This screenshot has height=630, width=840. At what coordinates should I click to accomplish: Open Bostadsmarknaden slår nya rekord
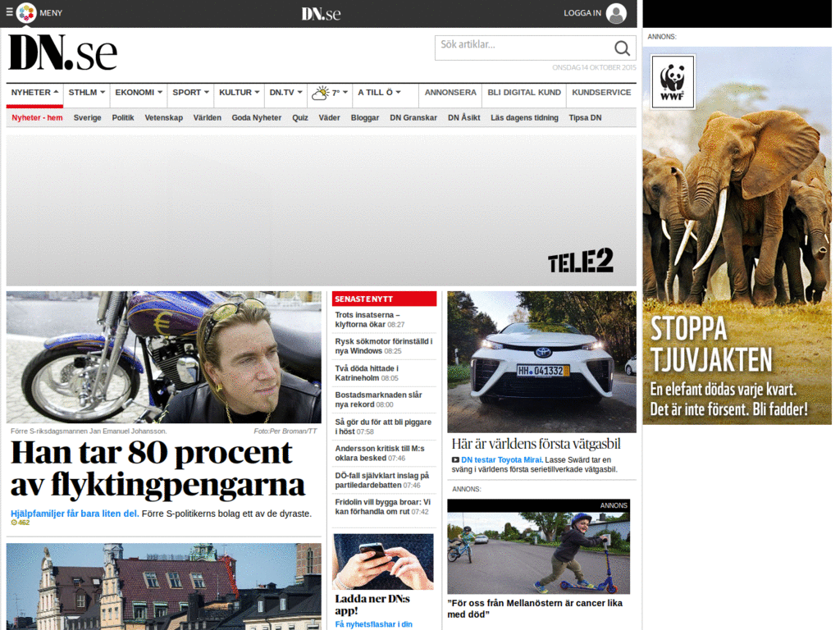pos(378,399)
